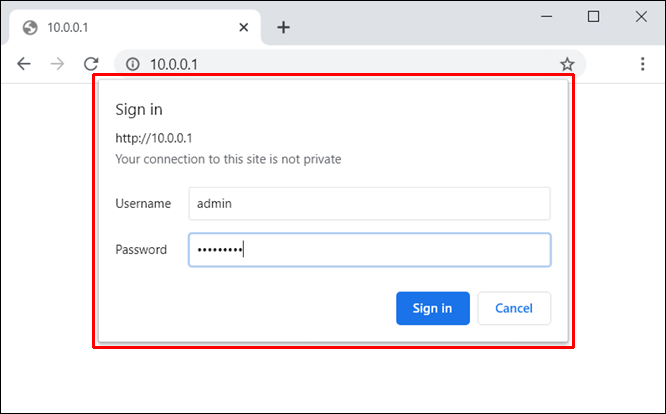Click into the Password field
The image size is (666, 414).
pos(369,250)
